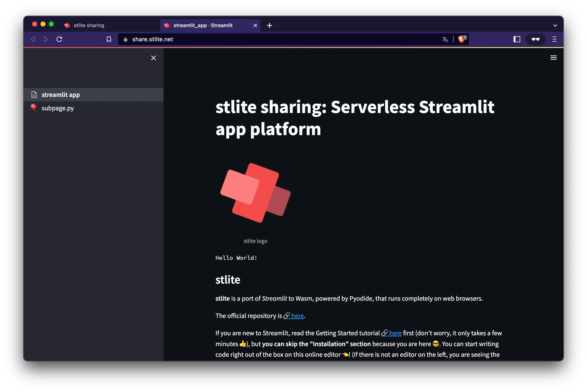The width and height of the screenshot is (587, 392).
Task: Click the stlite balloon icon beside subpage.py
Action: point(34,108)
